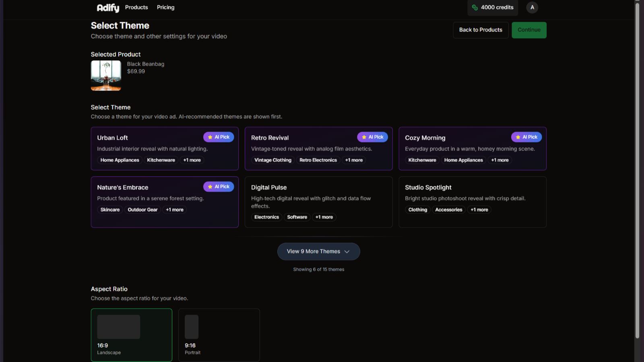
Task: Click the AI Pick badge on Cozy Morning
Action: pyautogui.click(x=526, y=137)
